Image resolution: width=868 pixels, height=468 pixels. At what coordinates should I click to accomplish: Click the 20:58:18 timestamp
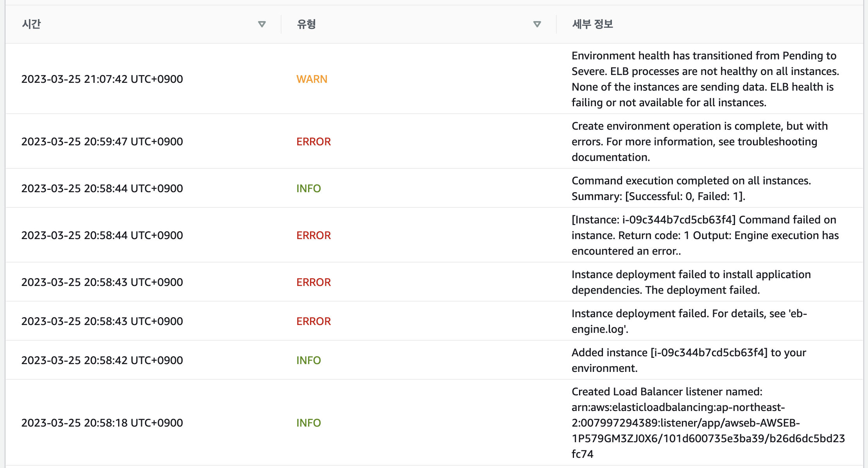[x=102, y=423]
